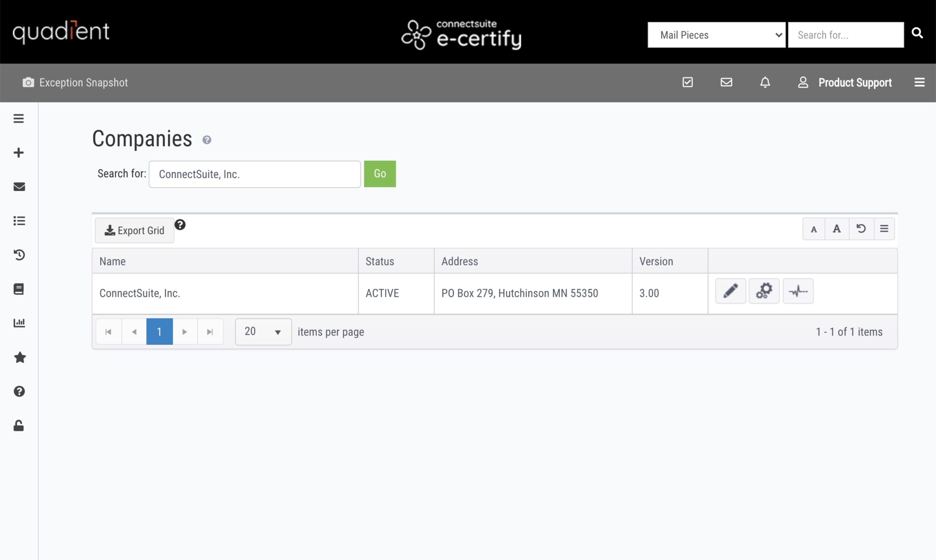The image size is (936, 560).
Task: Click the Exception Snapshot camera icon
Action: click(28, 82)
